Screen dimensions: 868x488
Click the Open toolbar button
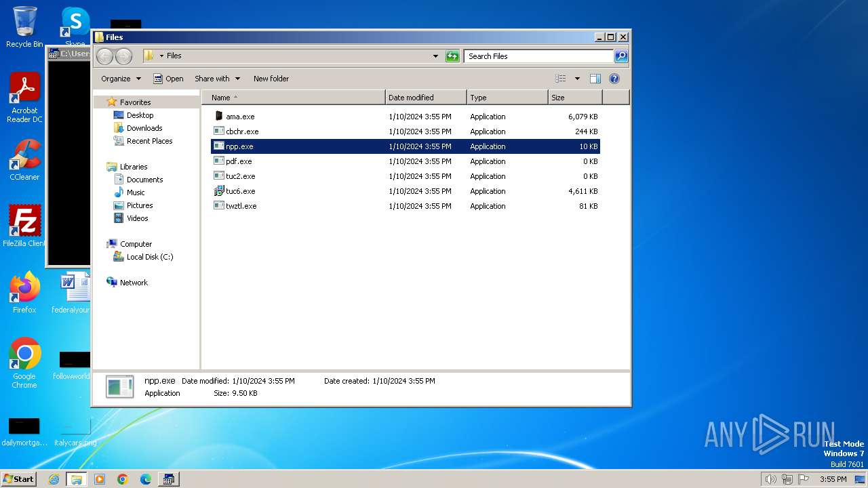pyautogui.click(x=168, y=79)
